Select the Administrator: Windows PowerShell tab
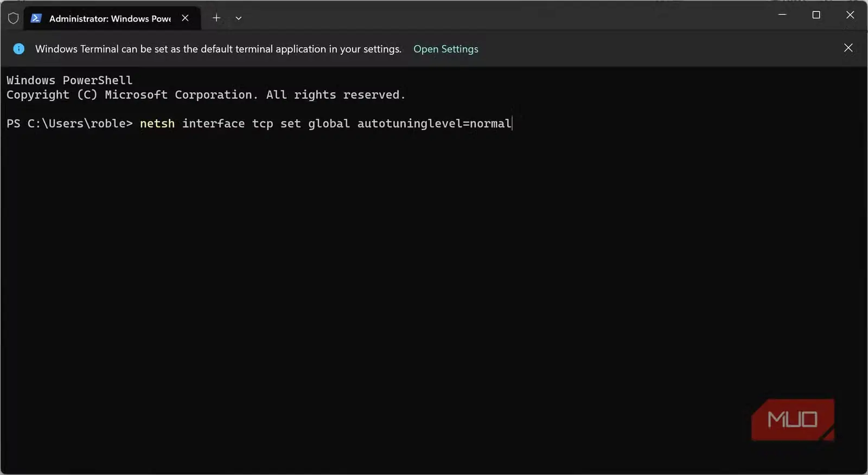 pyautogui.click(x=112, y=18)
